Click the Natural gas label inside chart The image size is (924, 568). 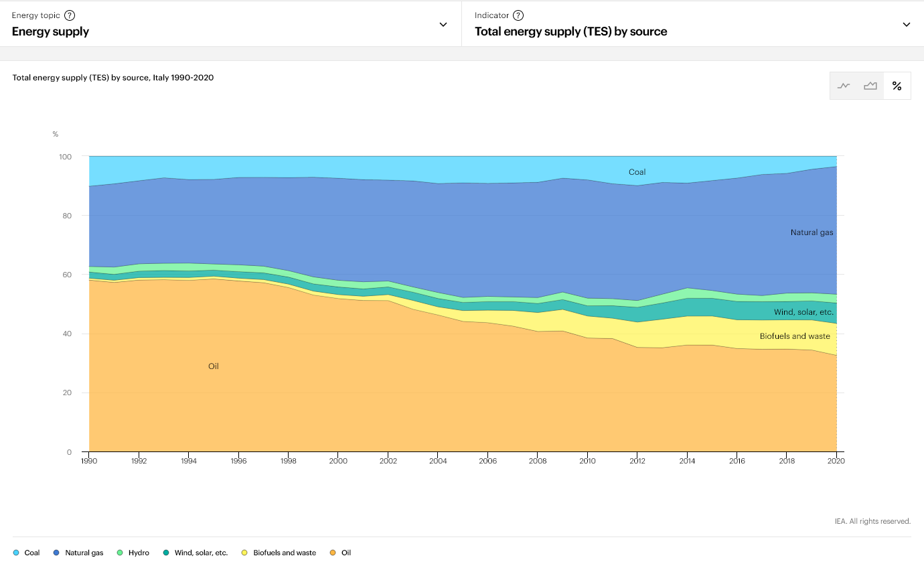tap(812, 232)
